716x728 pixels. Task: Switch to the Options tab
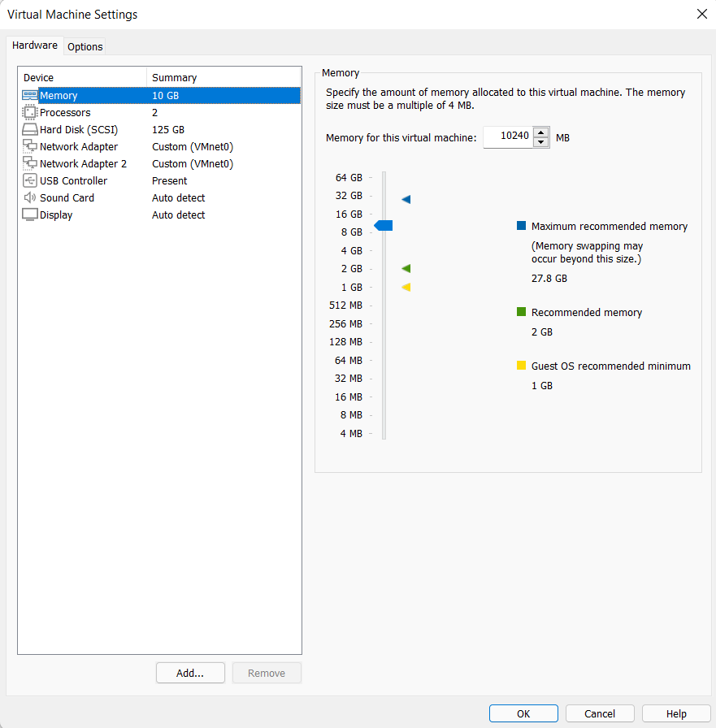(x=85, y=46)
